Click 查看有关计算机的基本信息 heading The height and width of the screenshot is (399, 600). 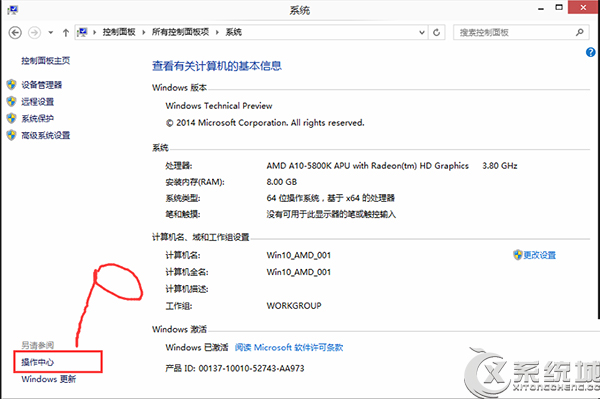click(x=217, y=66)
